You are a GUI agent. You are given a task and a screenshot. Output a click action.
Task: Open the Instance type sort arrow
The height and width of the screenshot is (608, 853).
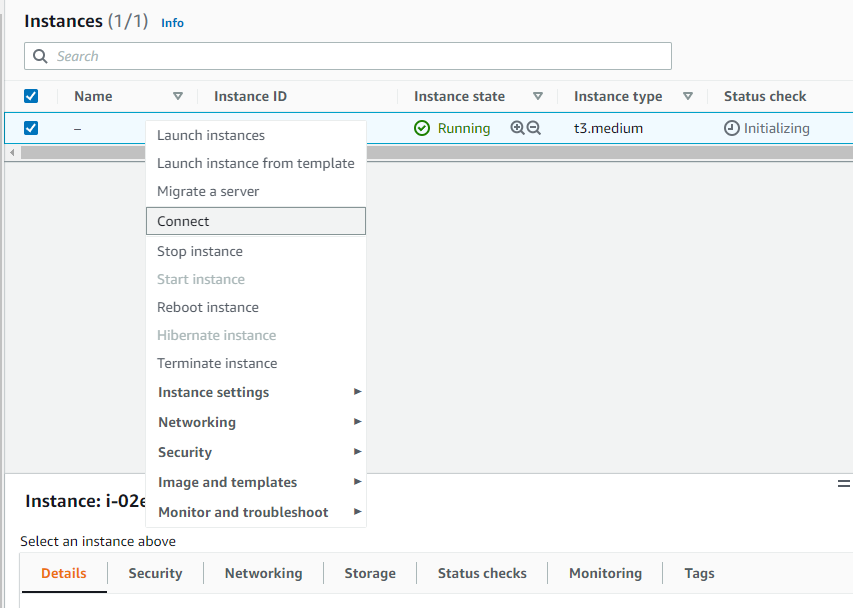pos(688,96)
